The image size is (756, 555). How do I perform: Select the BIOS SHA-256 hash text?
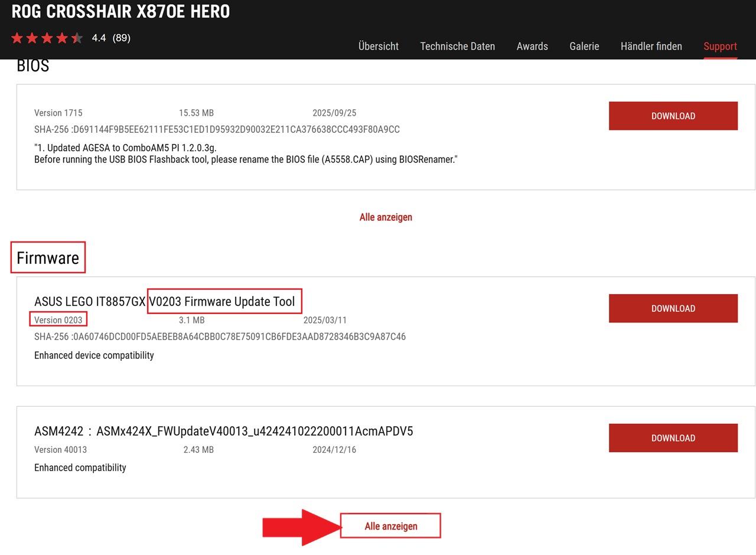point(217,129)
